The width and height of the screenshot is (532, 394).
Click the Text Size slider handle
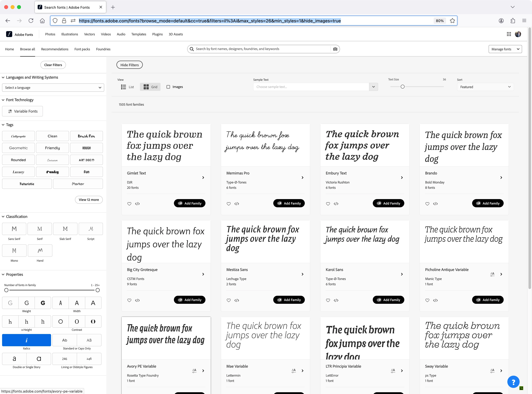point(403,87)
